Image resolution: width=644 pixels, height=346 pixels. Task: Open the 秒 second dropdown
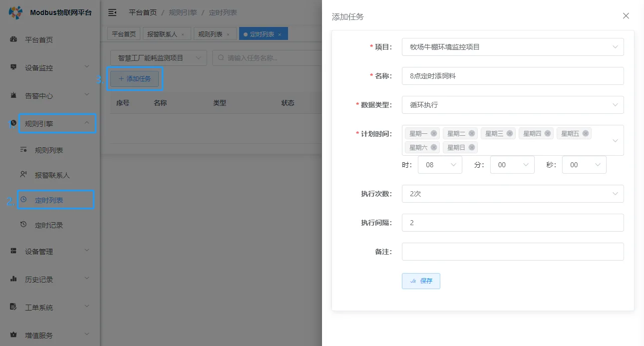[584, 165]
